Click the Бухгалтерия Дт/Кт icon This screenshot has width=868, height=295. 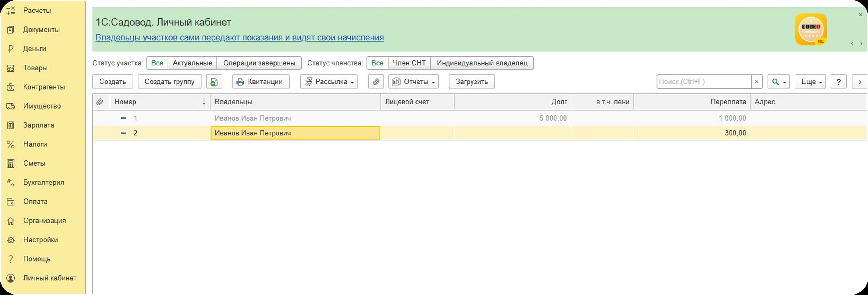click(x=11, y=182)
